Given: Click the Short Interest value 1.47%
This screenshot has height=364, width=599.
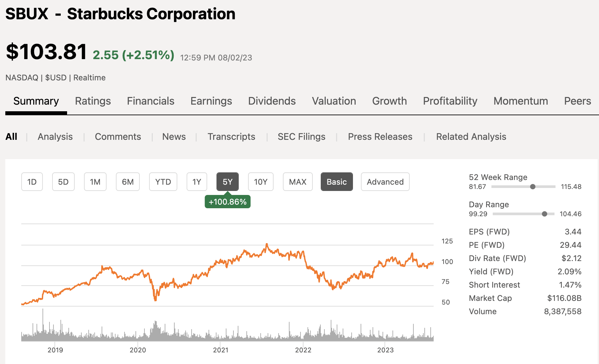Looking at the screenshot, I should pos(570,285).
